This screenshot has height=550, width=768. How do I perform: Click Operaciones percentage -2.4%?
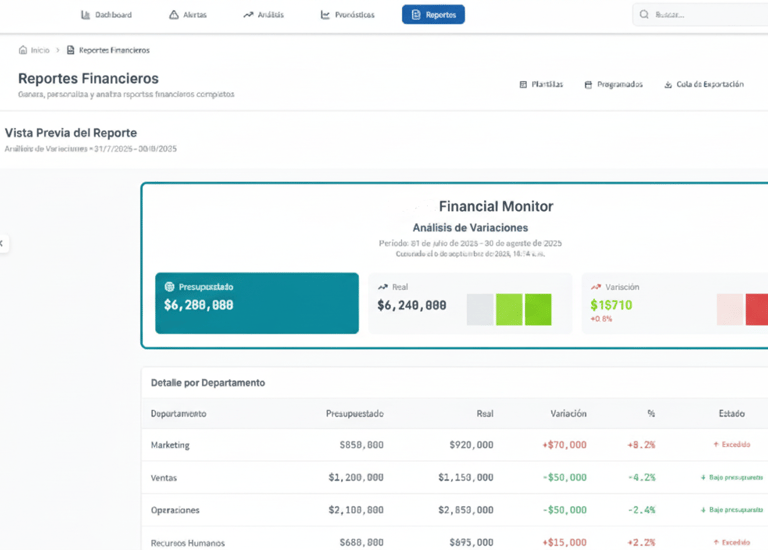pyautogui.click(x=642, y=510)
